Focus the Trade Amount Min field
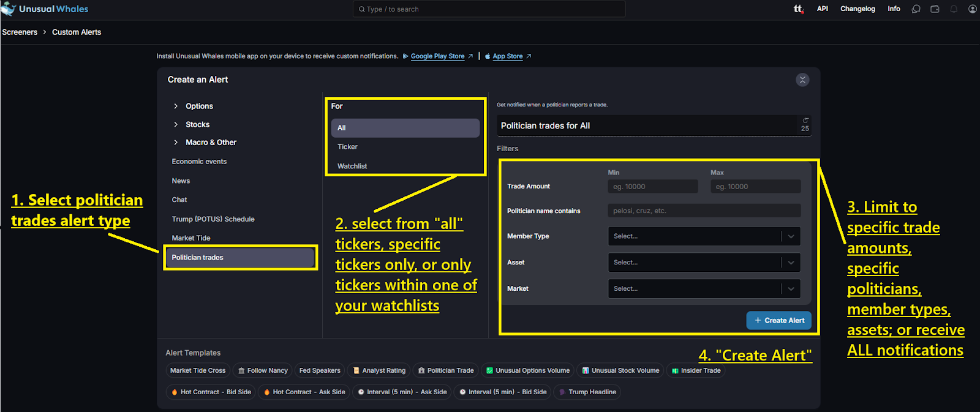The width and height of the screenshot is (980, 412). click(653, 187)
